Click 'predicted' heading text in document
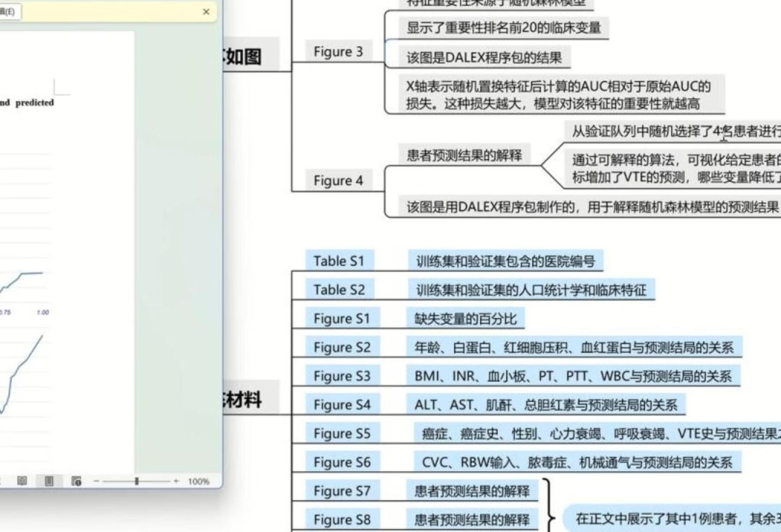Screen dimensions: 781x532 pos(35,103)
